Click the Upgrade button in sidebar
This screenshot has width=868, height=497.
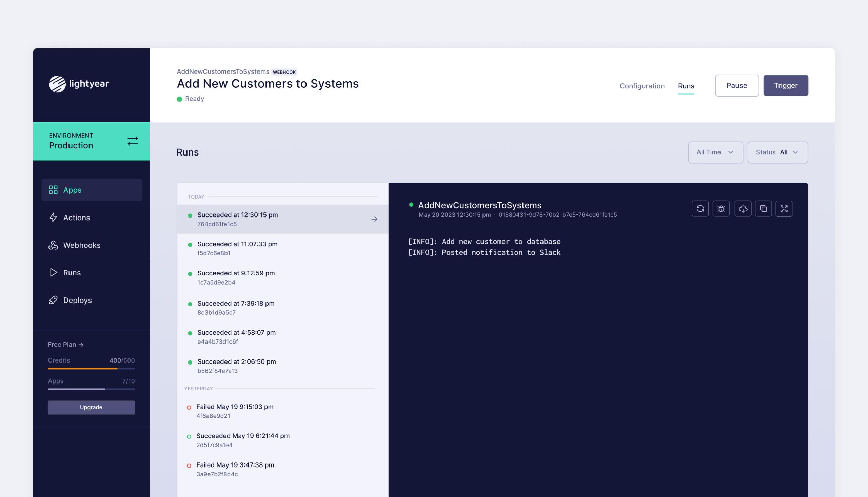[91, 407]
